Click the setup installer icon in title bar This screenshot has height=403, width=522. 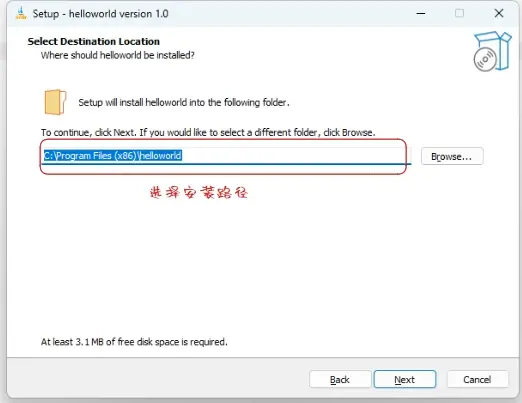click(21, 13)
